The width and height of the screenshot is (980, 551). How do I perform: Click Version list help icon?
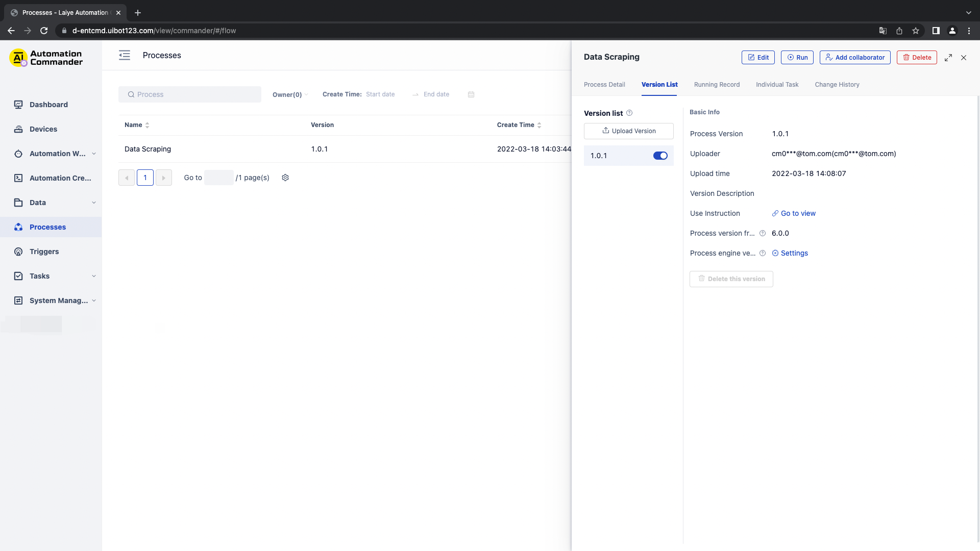coord(629,113)
